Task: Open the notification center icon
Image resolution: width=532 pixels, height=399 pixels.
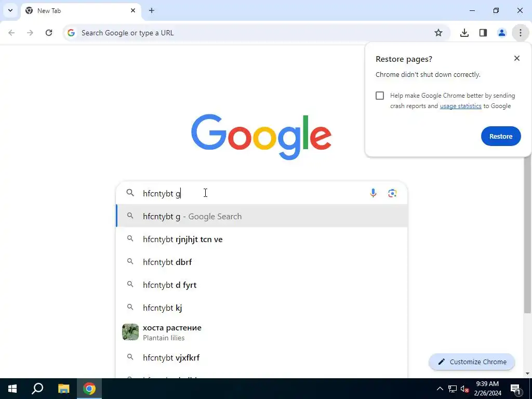Action: [x=516, y=389]
